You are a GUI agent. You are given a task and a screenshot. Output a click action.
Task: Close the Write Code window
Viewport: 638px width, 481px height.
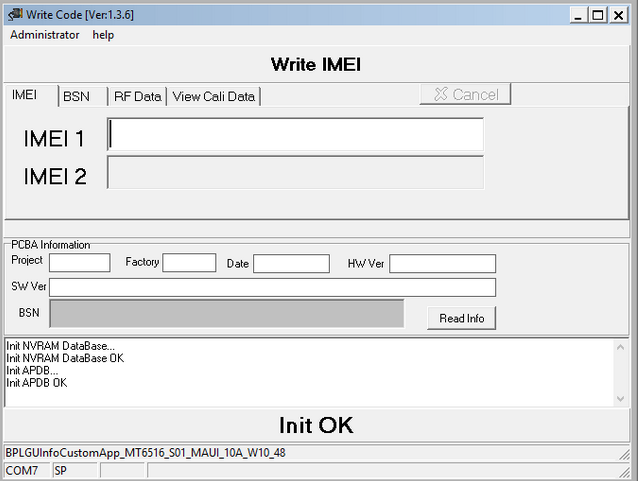[618, 15]
